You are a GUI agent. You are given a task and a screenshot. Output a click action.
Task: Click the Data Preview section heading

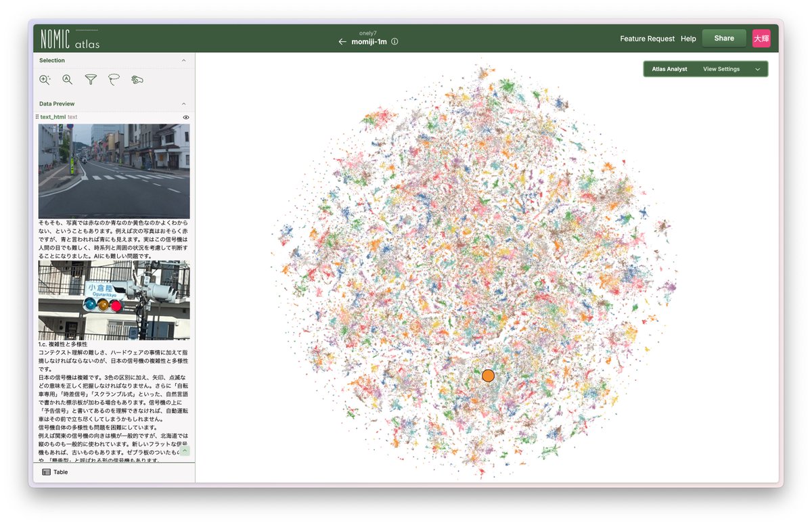[57, 104]
